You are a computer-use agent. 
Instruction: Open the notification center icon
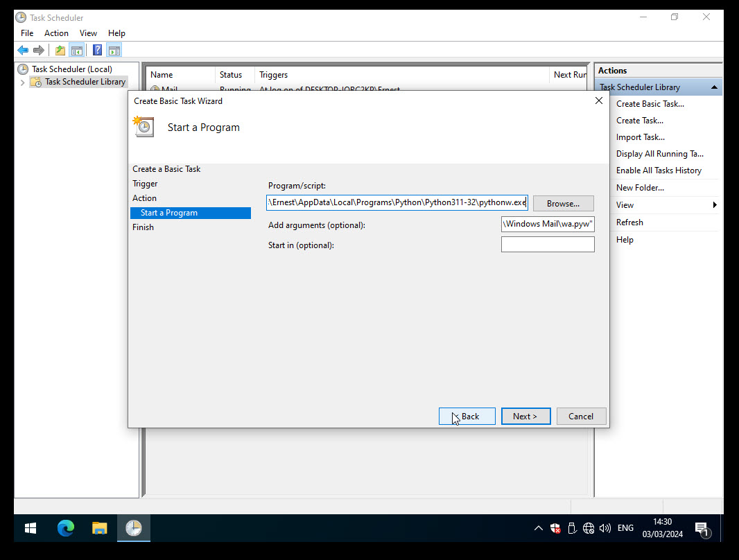(x=701, y=529)
